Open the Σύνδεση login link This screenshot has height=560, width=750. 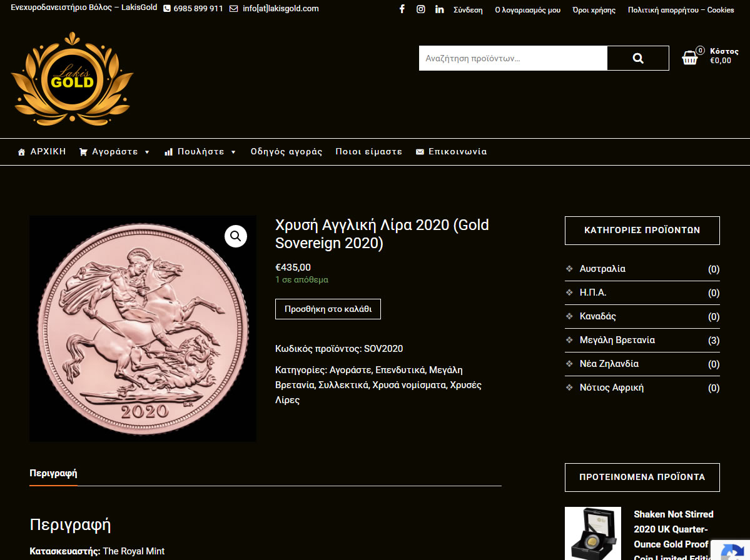[468, 10]
